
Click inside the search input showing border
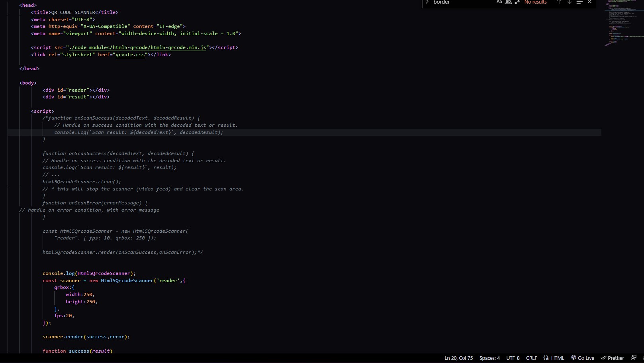click(454, 2)
